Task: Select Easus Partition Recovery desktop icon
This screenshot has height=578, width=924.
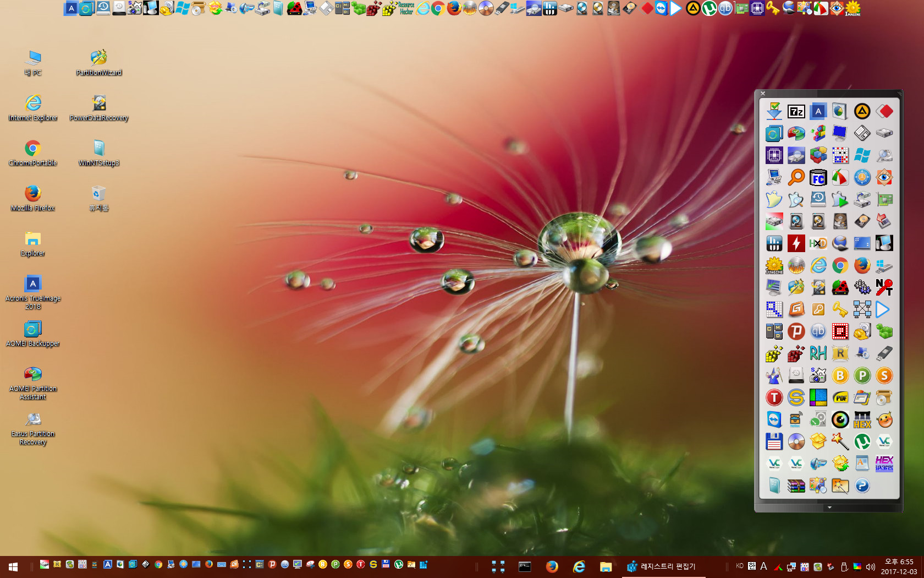Action: click(x=33, y=428)
